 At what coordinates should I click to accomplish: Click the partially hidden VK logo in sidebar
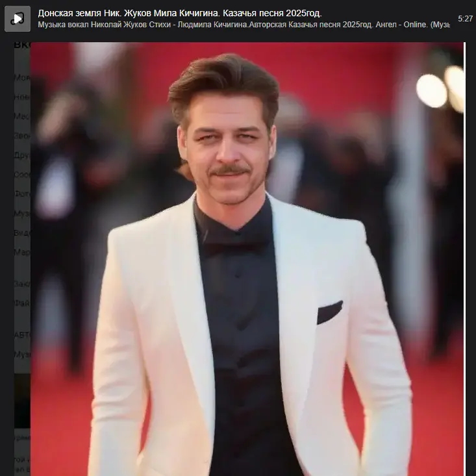tap(21, 45)
